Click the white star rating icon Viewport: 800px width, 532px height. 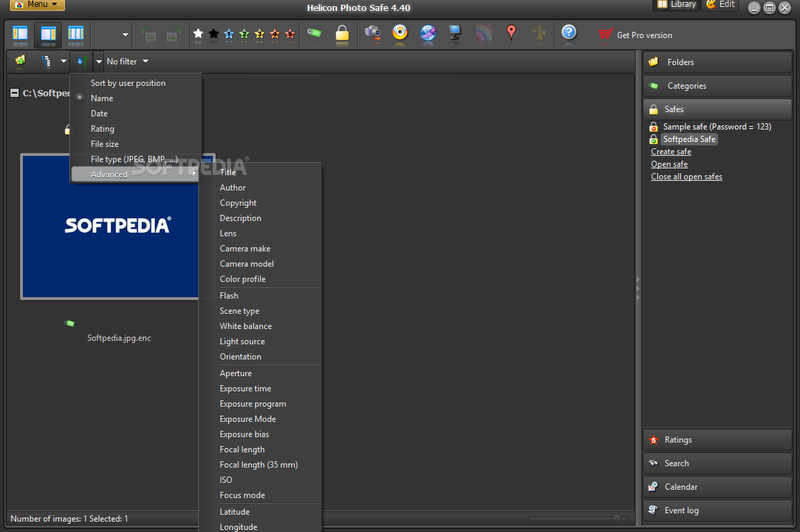198,34
